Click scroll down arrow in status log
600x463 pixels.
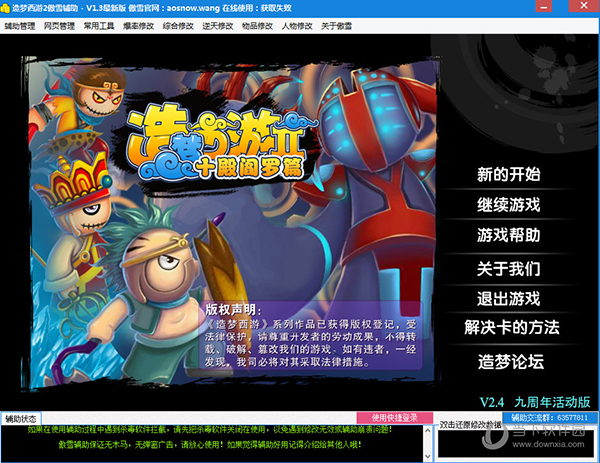pyautogui.click(x=428, y=456)
